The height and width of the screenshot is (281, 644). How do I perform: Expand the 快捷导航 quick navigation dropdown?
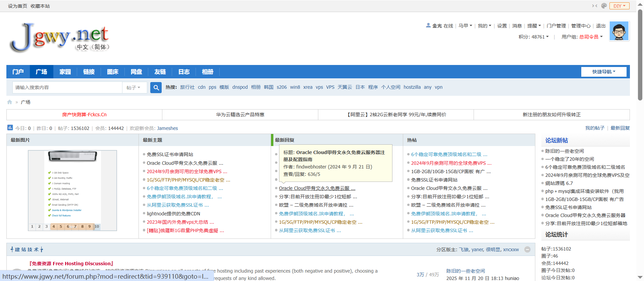click(x=603, y=72)
